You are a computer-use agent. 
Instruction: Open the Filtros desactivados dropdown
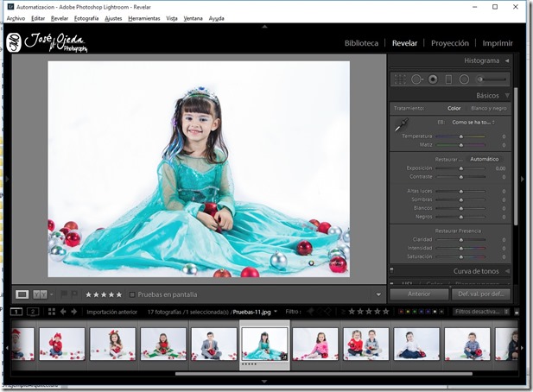click(481, 312)
